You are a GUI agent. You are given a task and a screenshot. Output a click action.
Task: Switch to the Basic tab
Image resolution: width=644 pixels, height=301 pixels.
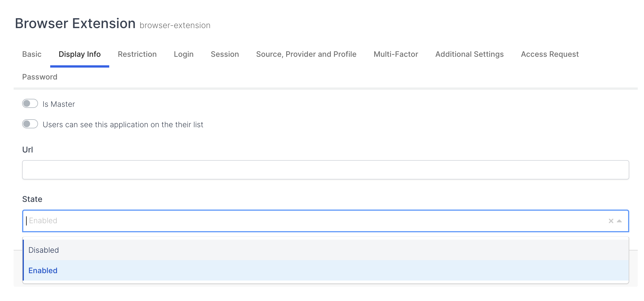tap(32, 54)
